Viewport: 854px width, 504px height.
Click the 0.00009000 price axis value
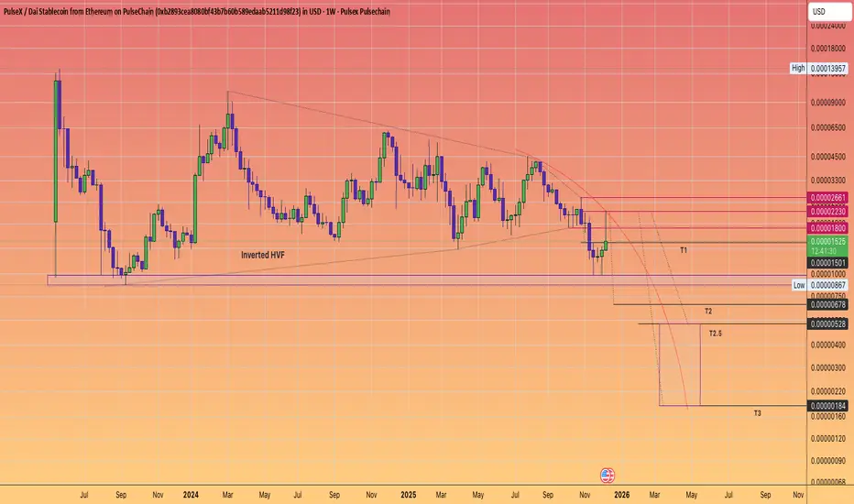click(x=827, y=103)
